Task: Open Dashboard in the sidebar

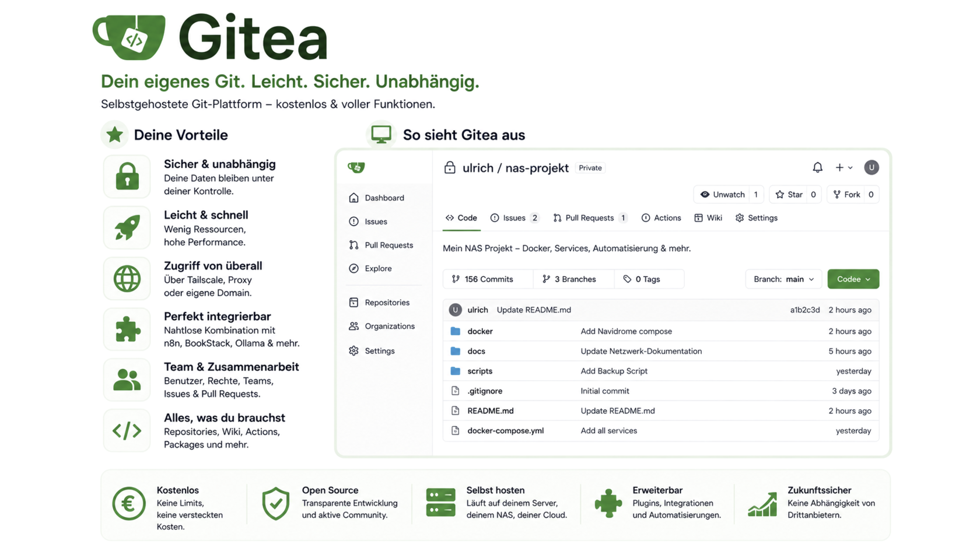Action: [x=384, y=198]
